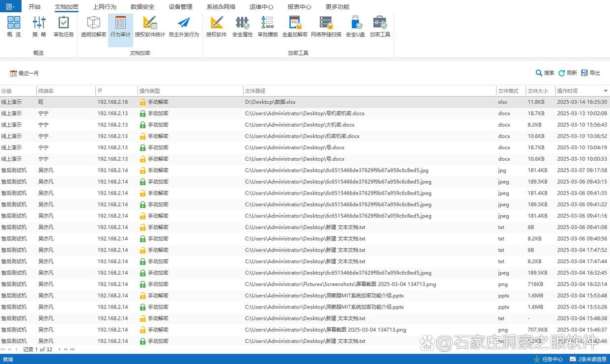
Task: Expand the application menu dropdown at top-left
Action: point(10,6)
